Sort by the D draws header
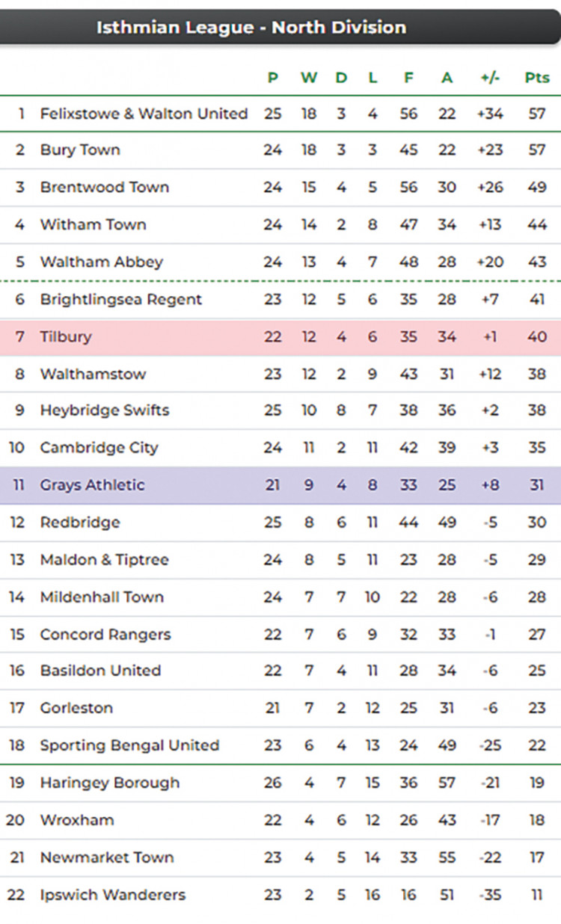The width and height of the screenshot is (561, 924). pyautogui.click(x=341, y=77)
